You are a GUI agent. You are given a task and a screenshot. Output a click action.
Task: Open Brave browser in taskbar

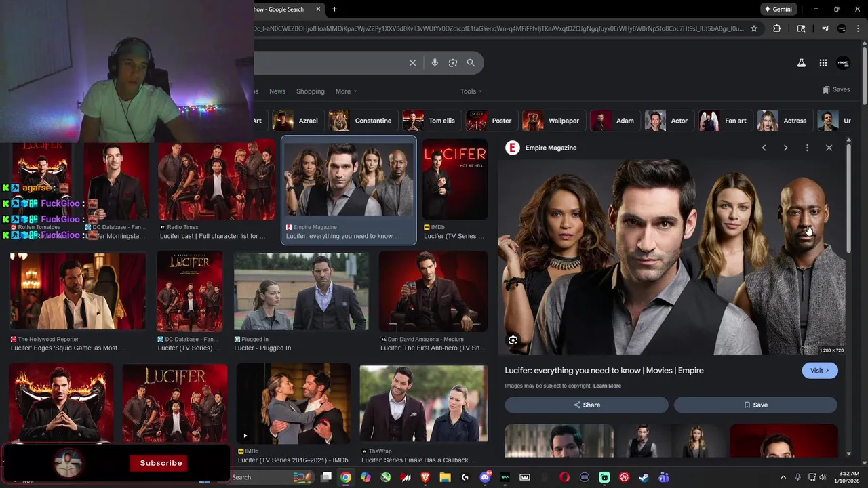[x=426, y=477]
